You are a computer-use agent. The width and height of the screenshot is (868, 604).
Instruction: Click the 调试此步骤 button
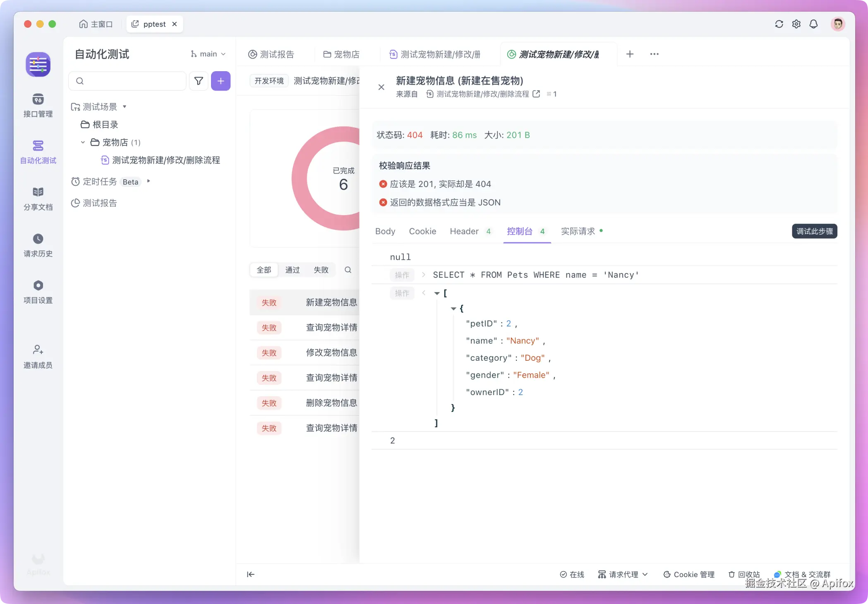click(814, 231)
